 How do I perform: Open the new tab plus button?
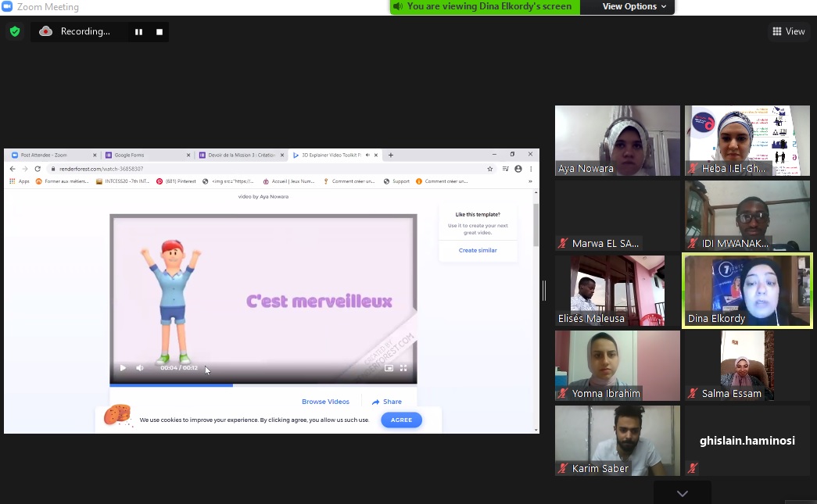click(391, 155)
